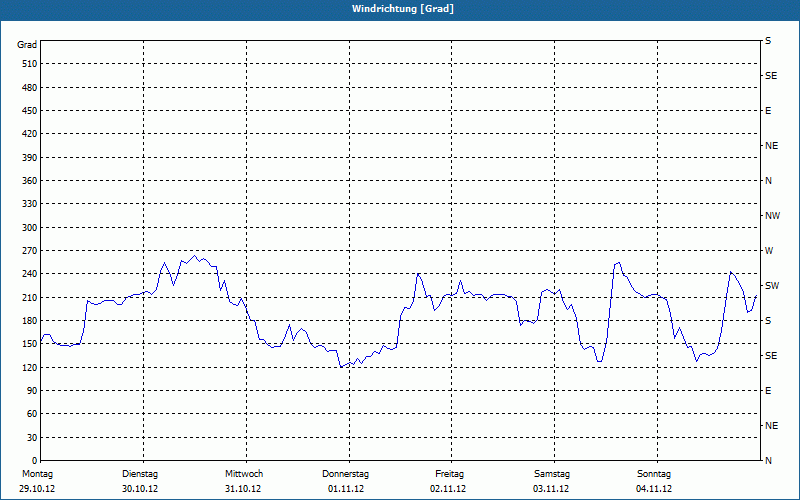Select the 'Freitag' day label

click(x=449, y=474)
